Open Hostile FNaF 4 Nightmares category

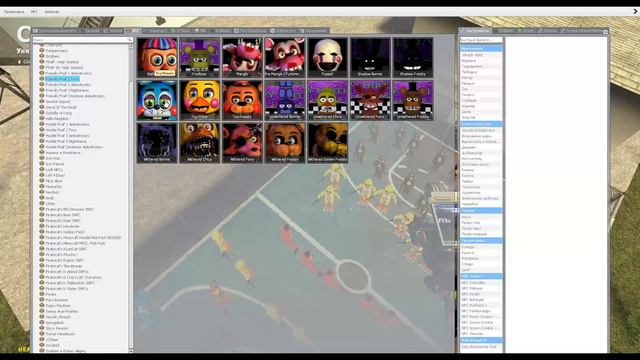[x=66, y=141]
